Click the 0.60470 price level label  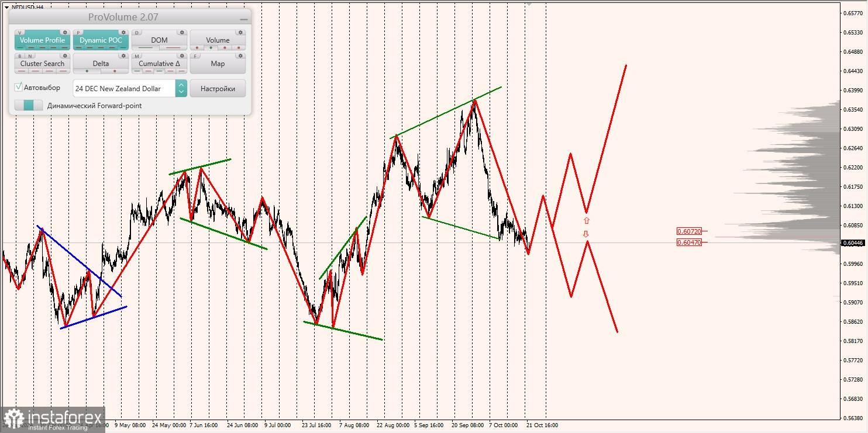689,242
